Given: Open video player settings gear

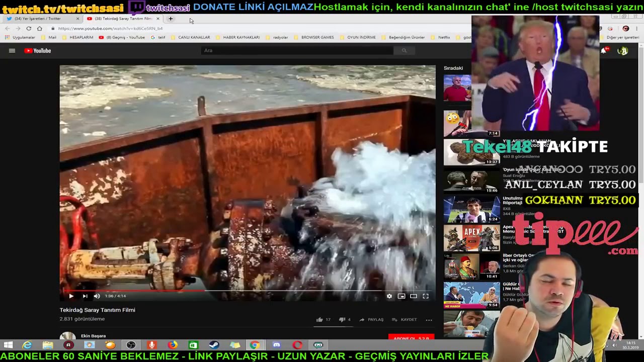Looking at the screenshot, I should click(x=389, y=296).
